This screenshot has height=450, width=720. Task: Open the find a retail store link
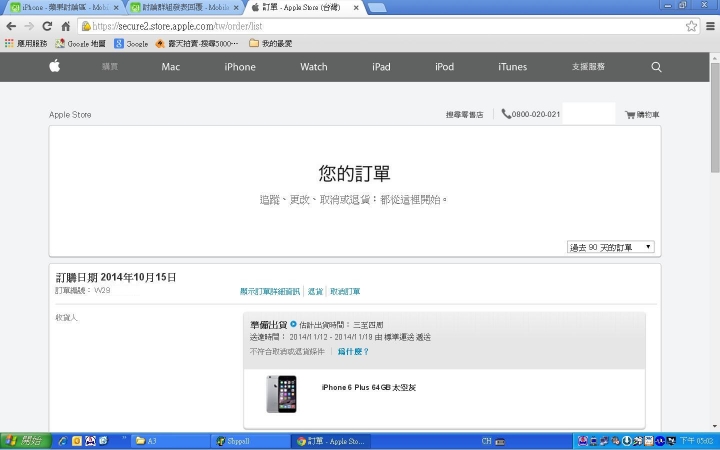click(x=464, y=114)
